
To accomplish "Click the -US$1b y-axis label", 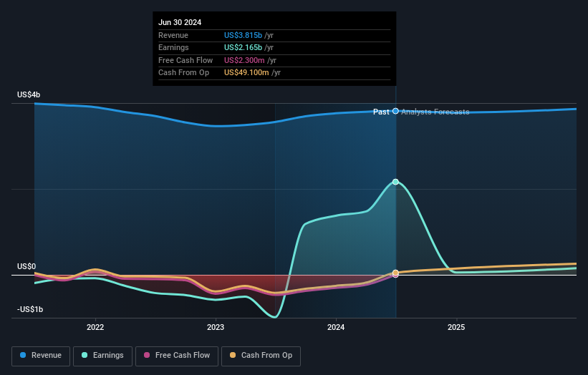I will click(x=30, y=309).
